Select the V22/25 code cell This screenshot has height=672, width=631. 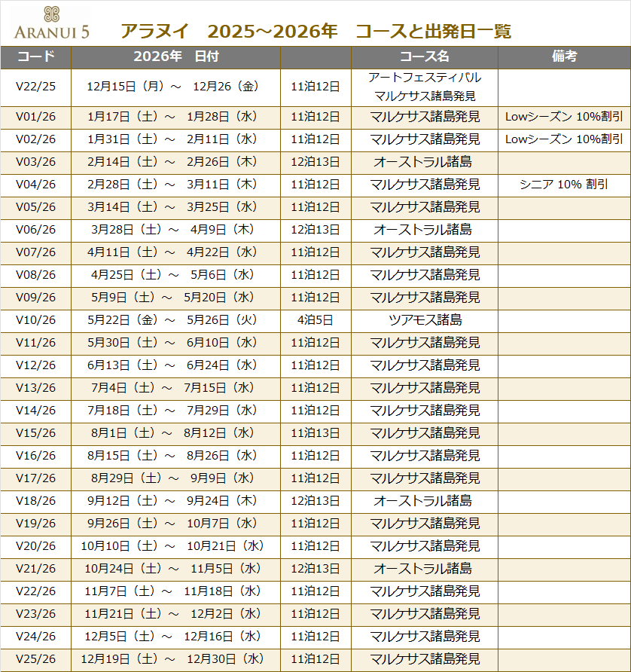click(35, 87)
